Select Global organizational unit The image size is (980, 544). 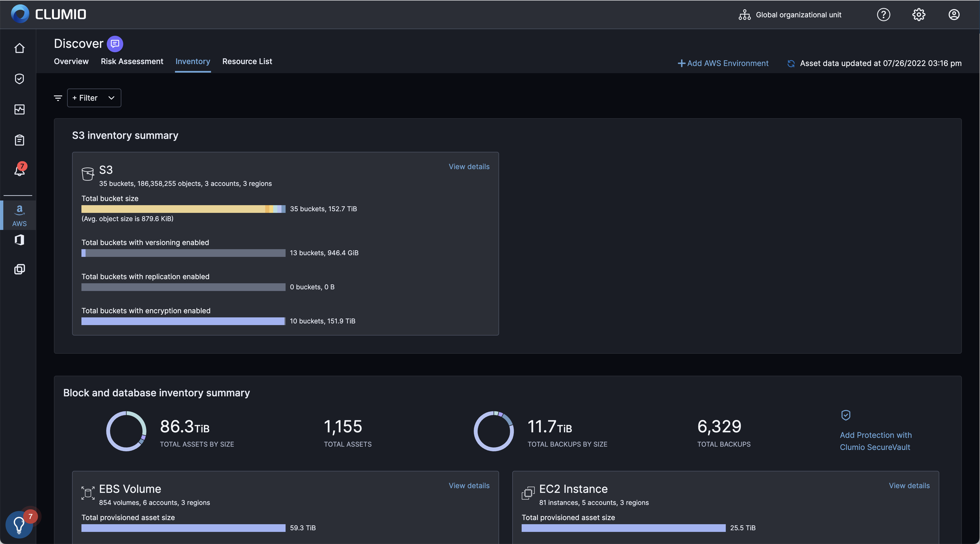tap(798, 15)
